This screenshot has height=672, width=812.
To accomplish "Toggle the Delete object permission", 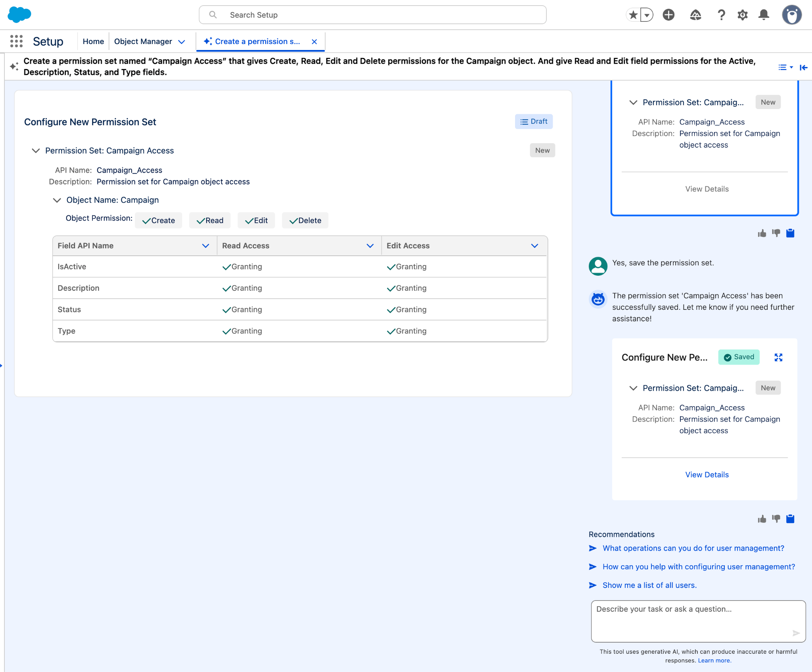I will pos(305,221).
